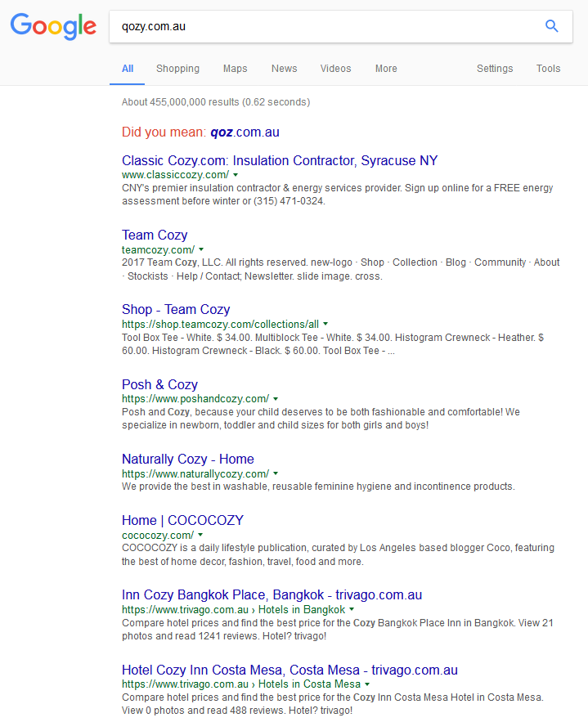Click the cococozy.com/ green URL
588x722 pixels.
158,536
